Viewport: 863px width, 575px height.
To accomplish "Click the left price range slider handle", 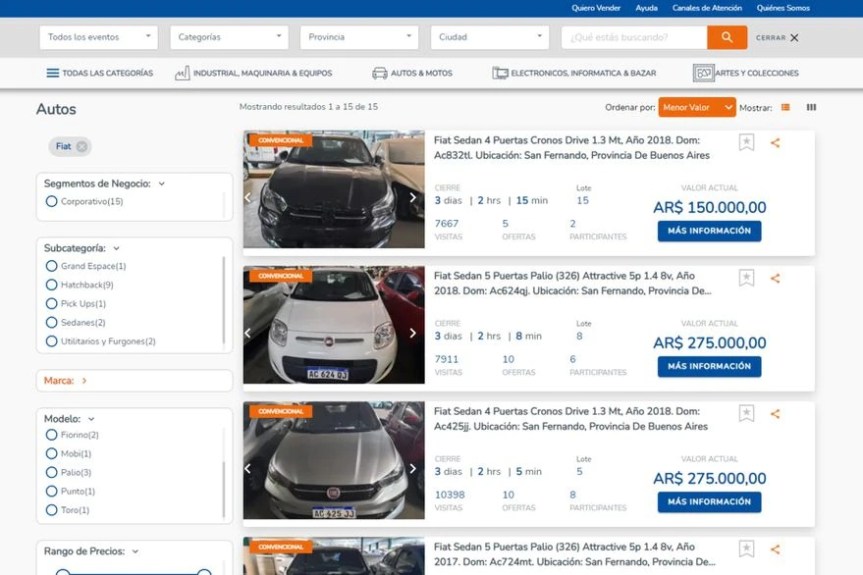I will (62, 572).
